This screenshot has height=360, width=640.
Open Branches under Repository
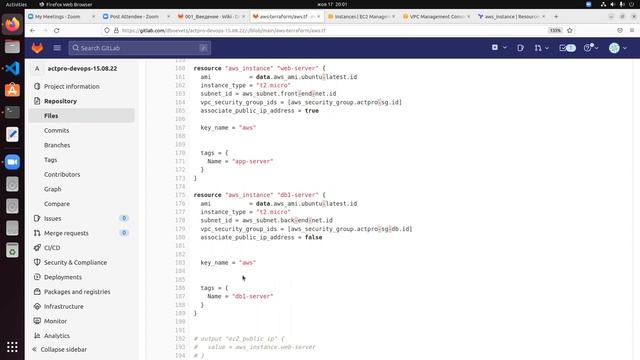coord(57,145)
